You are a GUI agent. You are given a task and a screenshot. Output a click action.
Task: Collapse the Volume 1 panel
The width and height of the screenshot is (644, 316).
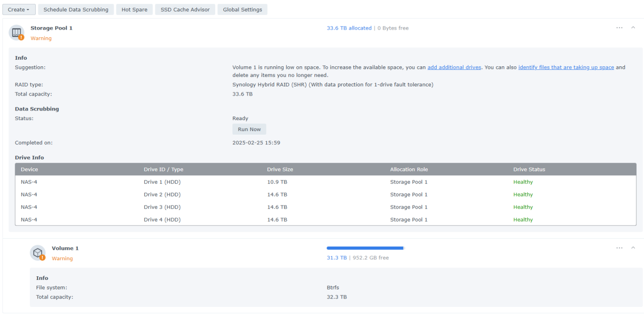[x=633, y=248]
